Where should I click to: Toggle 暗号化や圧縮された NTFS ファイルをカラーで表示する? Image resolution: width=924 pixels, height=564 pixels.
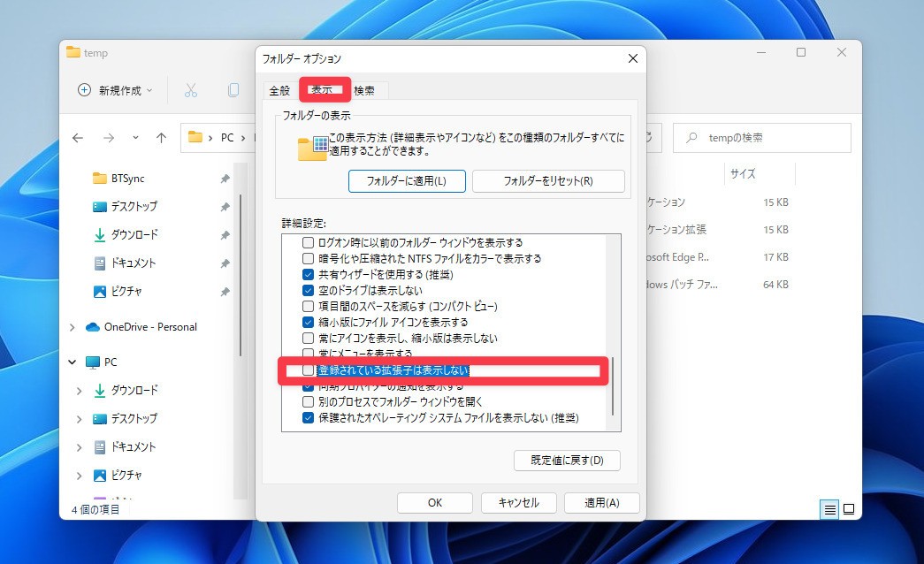(x=308, y=258)
